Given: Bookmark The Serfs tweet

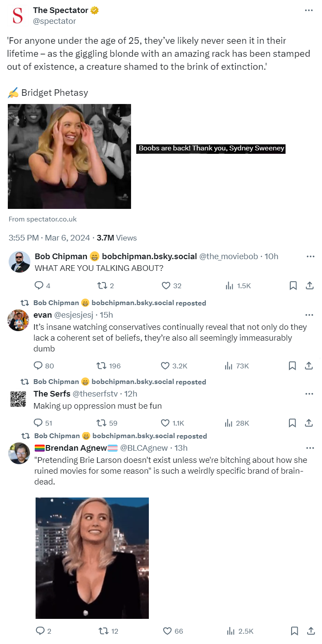Looking at the screenshot, I should pos(293,423).
